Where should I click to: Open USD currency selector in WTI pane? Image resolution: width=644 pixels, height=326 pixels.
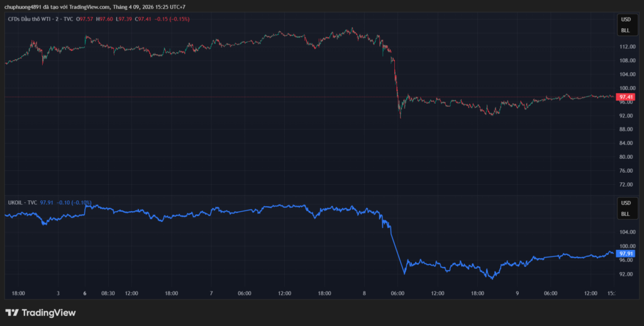625,19
